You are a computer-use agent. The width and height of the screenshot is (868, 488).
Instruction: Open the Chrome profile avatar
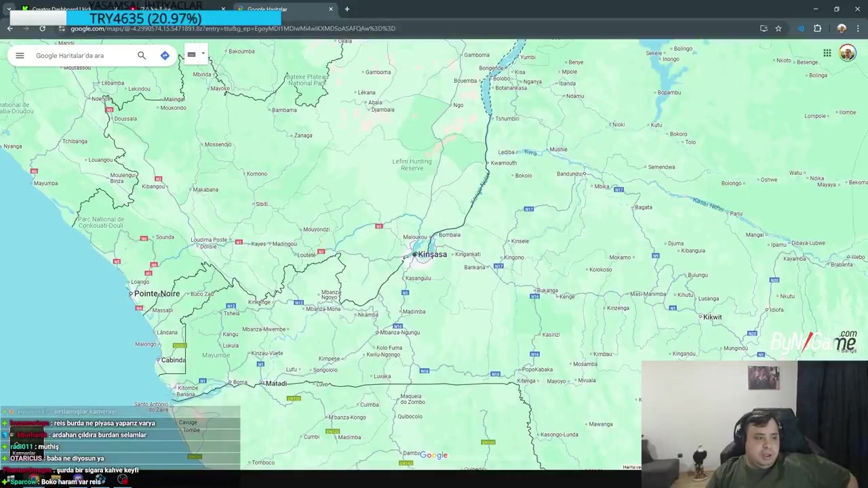[x=842, y=28]
